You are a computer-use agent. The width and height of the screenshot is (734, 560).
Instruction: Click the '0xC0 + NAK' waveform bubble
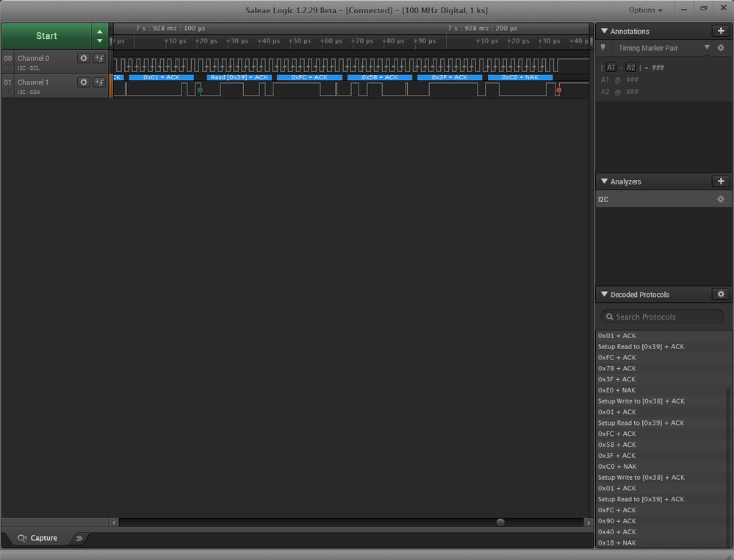point(520,77)
